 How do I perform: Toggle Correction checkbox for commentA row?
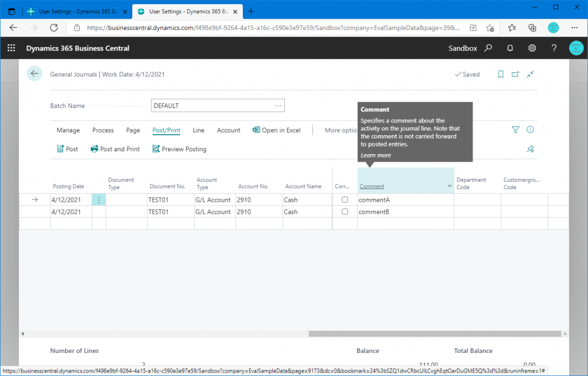[345, 200]
